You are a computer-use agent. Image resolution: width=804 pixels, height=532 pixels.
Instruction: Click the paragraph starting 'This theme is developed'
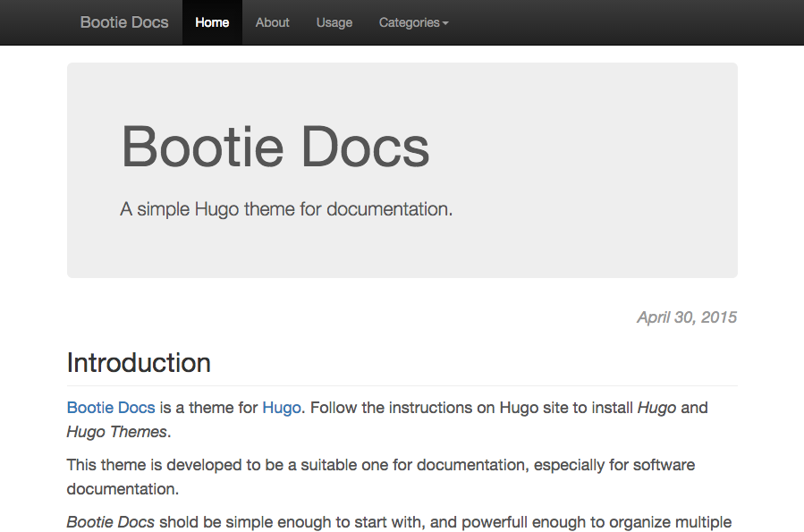tap(381, 477)
